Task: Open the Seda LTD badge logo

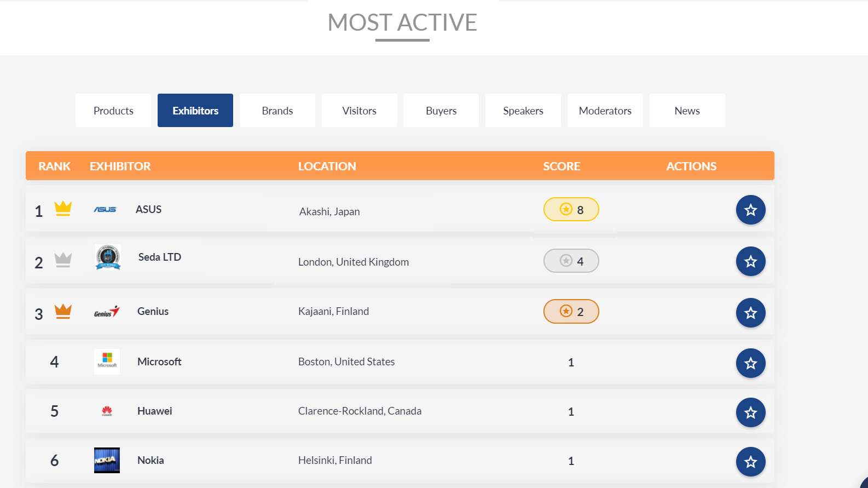Action: point(108,257)
